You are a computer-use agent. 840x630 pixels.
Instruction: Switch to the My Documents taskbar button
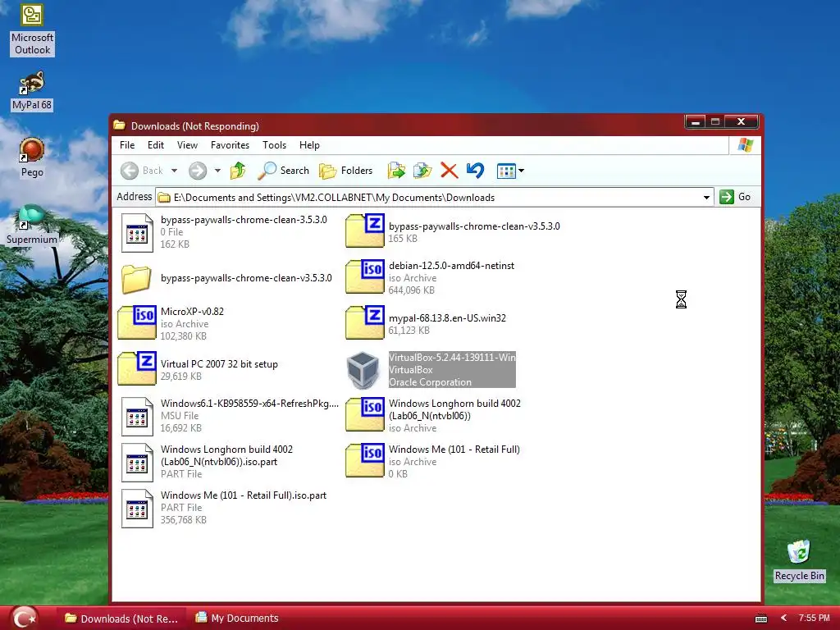tap(237, 619)
